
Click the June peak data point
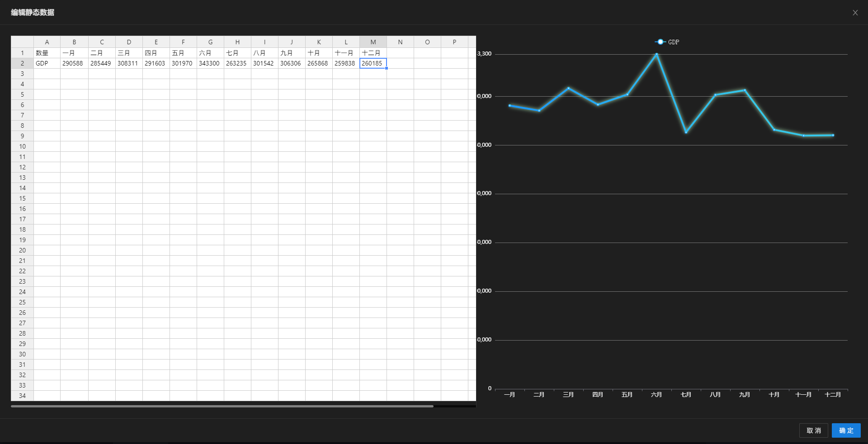tap(656, 54)
